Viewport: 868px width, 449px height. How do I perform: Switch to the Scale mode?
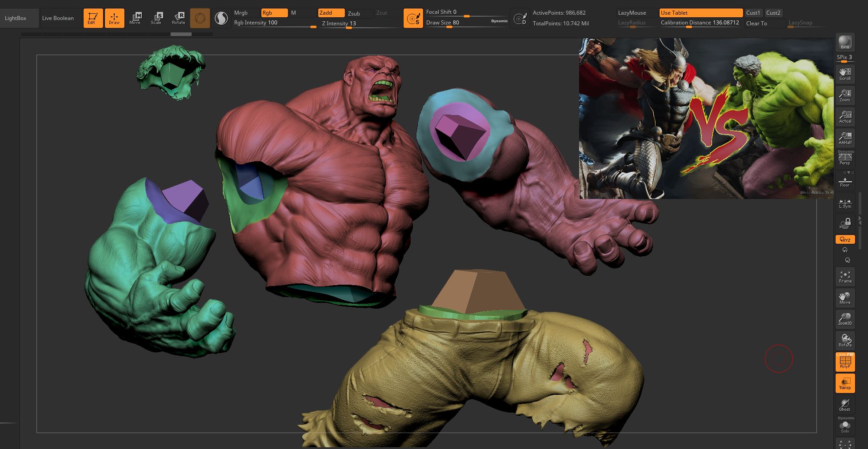coord(156,18)
